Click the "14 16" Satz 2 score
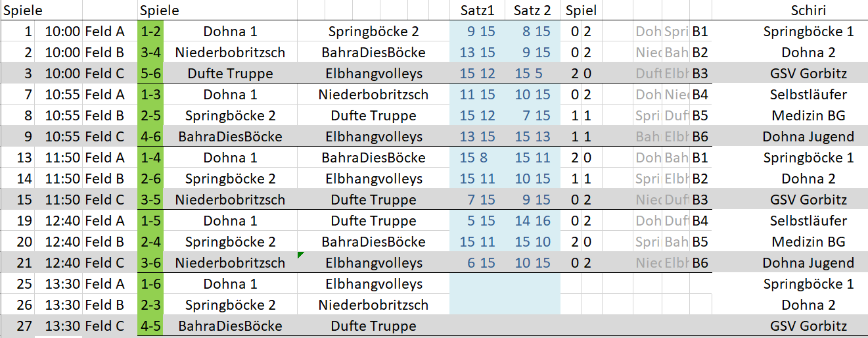This screenshot has width=868, height=338. tap(532, 221)
